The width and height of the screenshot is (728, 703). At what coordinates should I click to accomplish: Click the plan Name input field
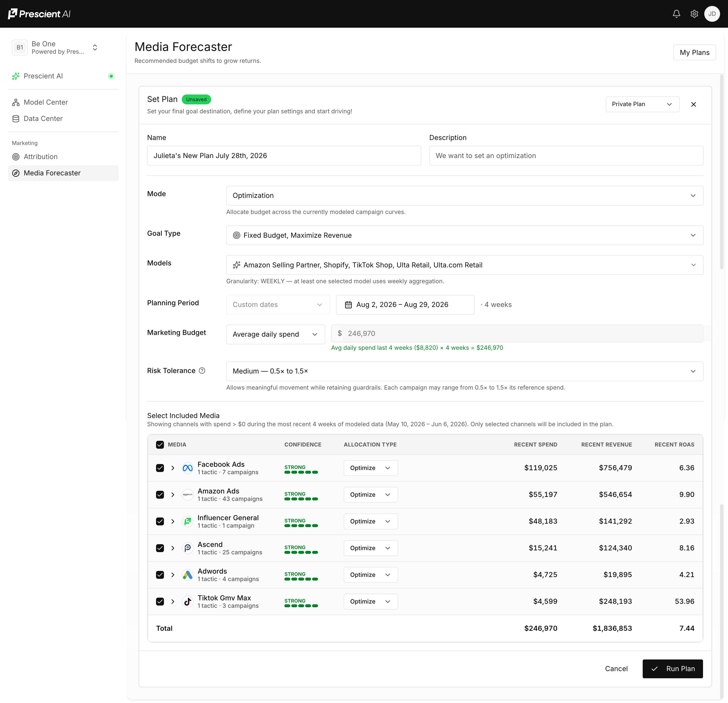tap(284, 156)
